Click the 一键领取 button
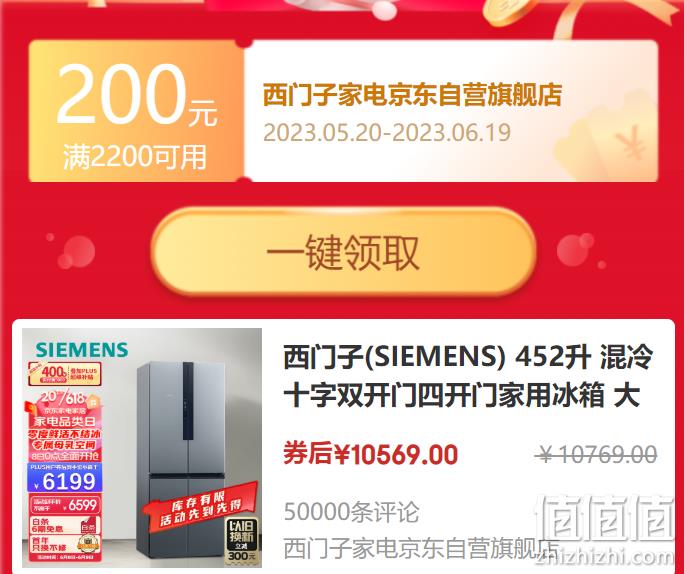The height and width of the screenshot is (574, 684). tap(344, 252)
